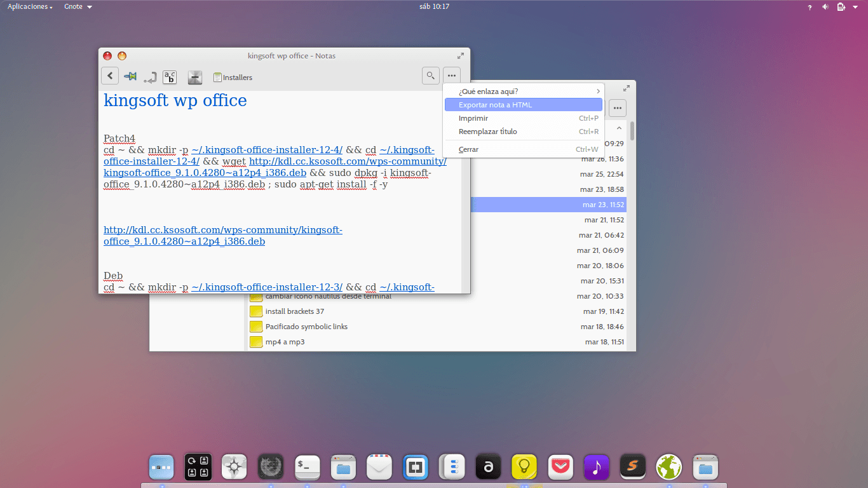Screen dimensions: 868x488
Task: Click the row dated 'mar 20, 15:31'
Action: click(548, 281)
